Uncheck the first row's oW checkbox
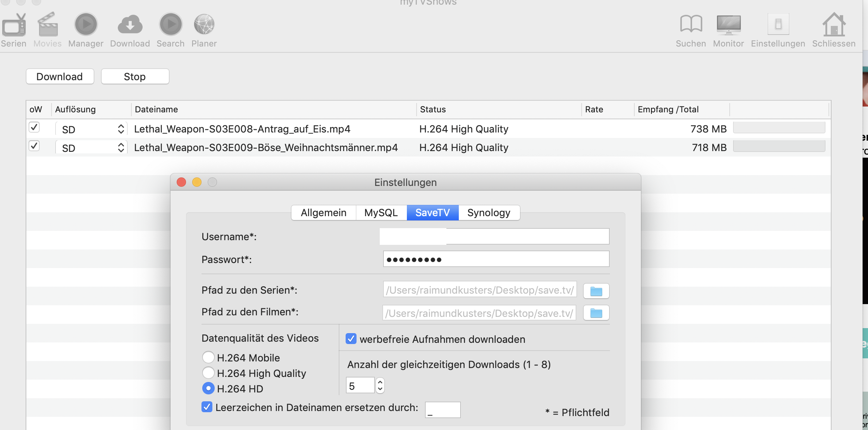Image resolution: width=868 pixels, height=430 pixels. click(33, 127)
